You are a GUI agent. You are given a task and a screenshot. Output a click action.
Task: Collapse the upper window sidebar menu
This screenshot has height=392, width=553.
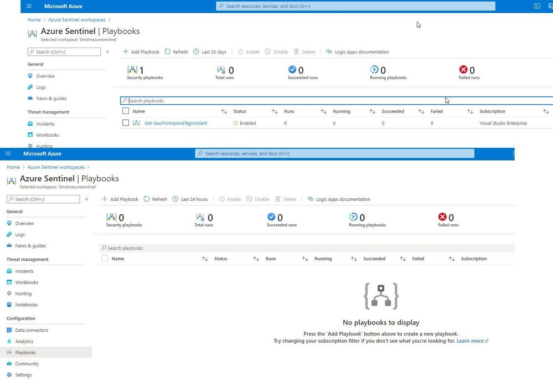click(x=107, y=52)
